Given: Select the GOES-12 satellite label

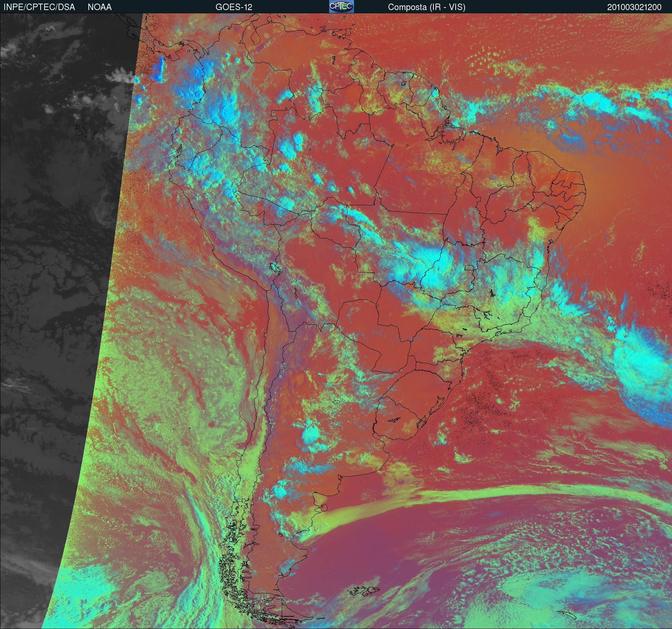Looking at the screenshot, I should pyautogui.click(x=234, y=7).
